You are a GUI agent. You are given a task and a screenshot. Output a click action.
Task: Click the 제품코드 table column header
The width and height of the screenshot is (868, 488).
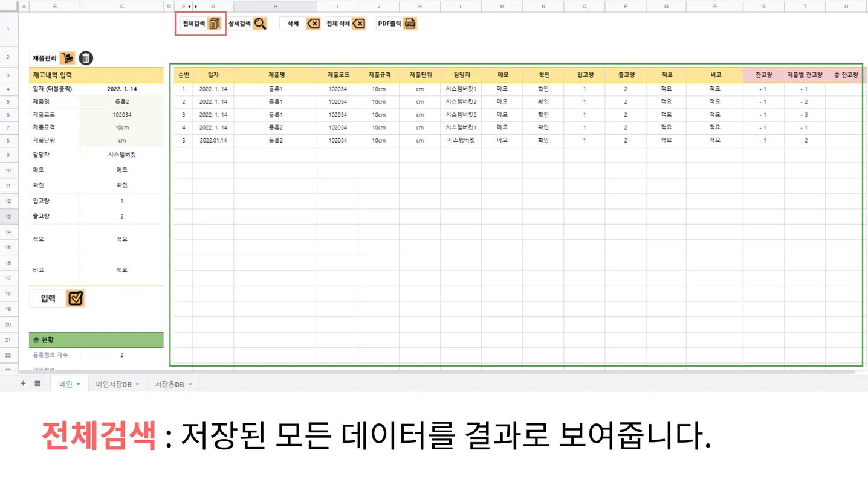[338, 75]
